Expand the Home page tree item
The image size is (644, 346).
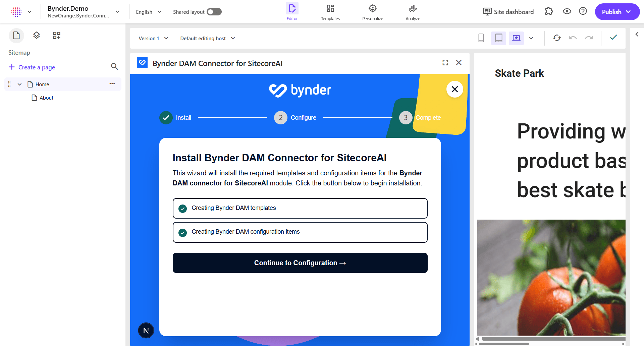(19, 84)
